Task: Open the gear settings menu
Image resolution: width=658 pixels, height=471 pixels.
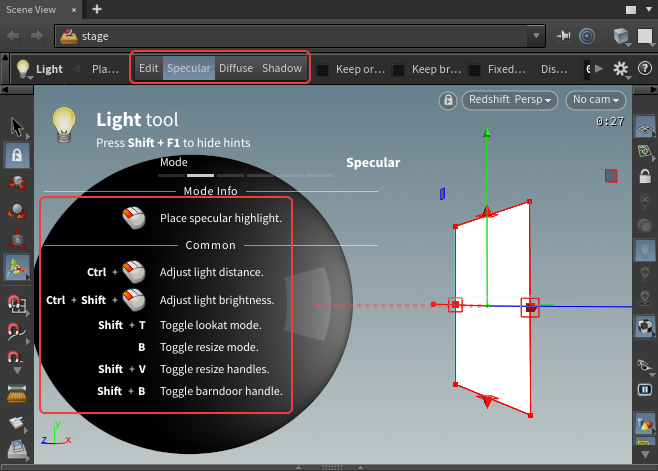Action: [621, 69]
